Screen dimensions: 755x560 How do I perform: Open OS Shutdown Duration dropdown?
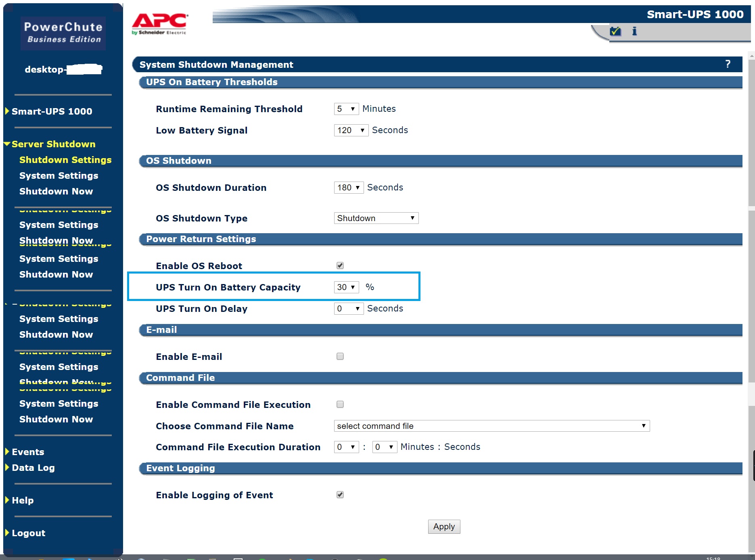[x=349, y=188]
